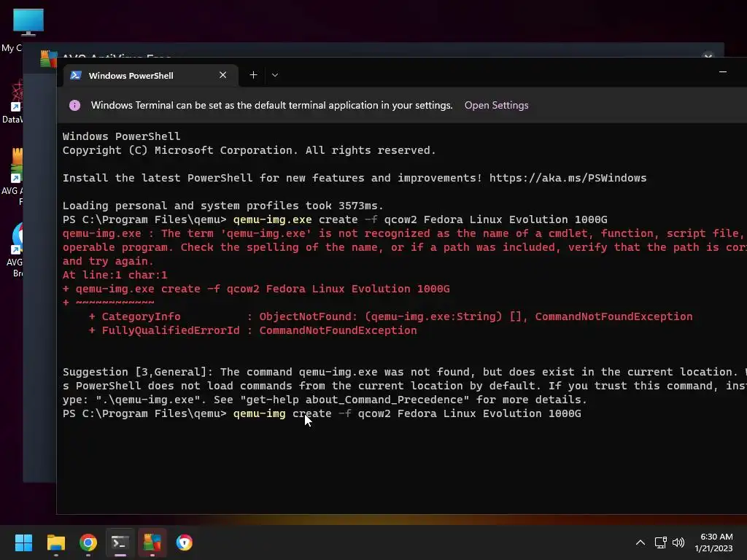The image size is (747, 560).
Task: Select the Data desktop shortcut with atom icon
Action: [13, 101]
